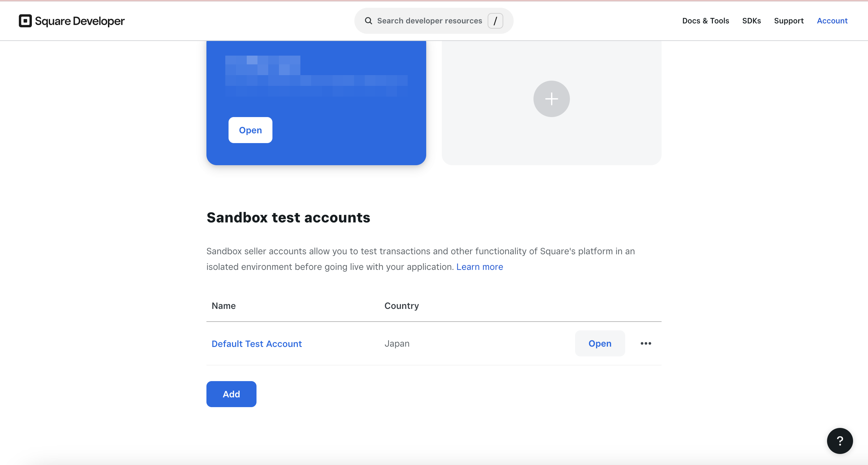Focus the Search developer resources field
This screenshot has height=465, width=868.
click(x=434, y=21)
